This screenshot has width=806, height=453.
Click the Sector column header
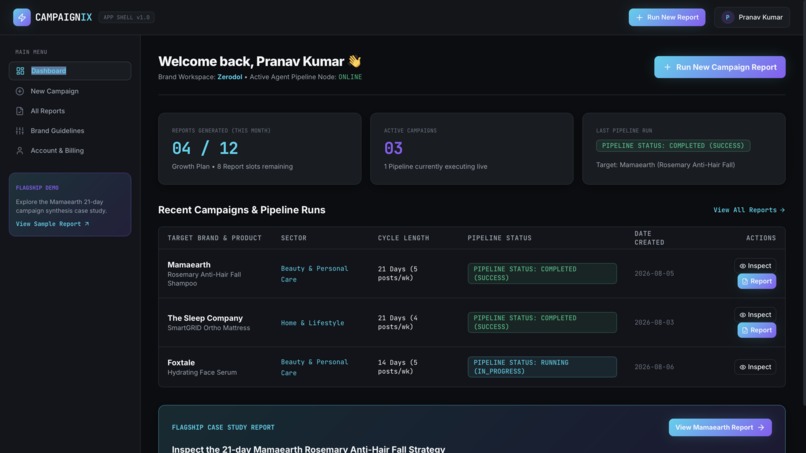click(x=294, y=238)
